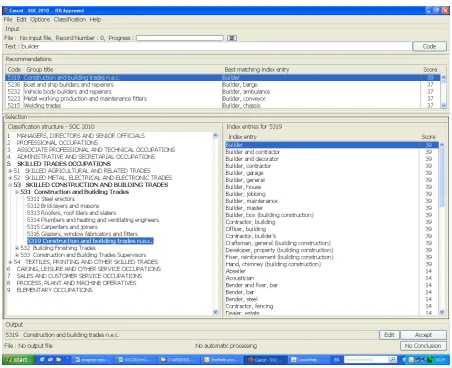This screenshot has width=452, height=368.
Task: Select major group 6 Caring, Leisure
Action: 88,269
